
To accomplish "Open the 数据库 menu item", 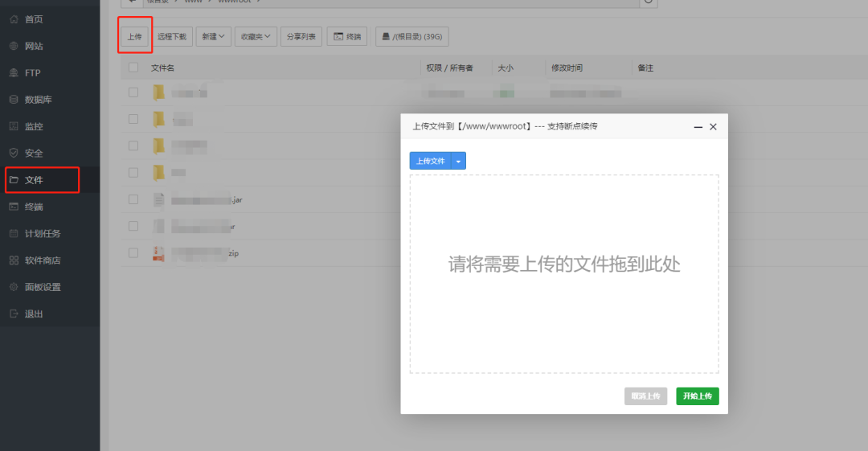I will [x=50, y=100].
